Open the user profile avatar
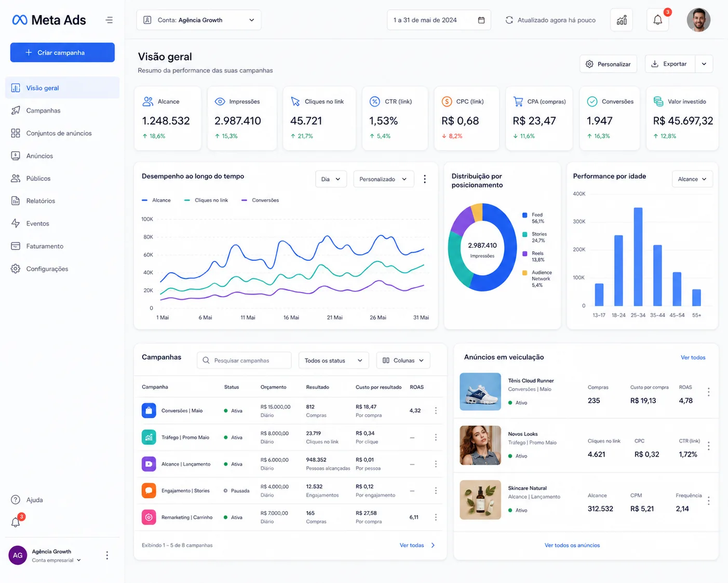Image resolution: width=728 pixels, height=583 pixels. (698, 20)
